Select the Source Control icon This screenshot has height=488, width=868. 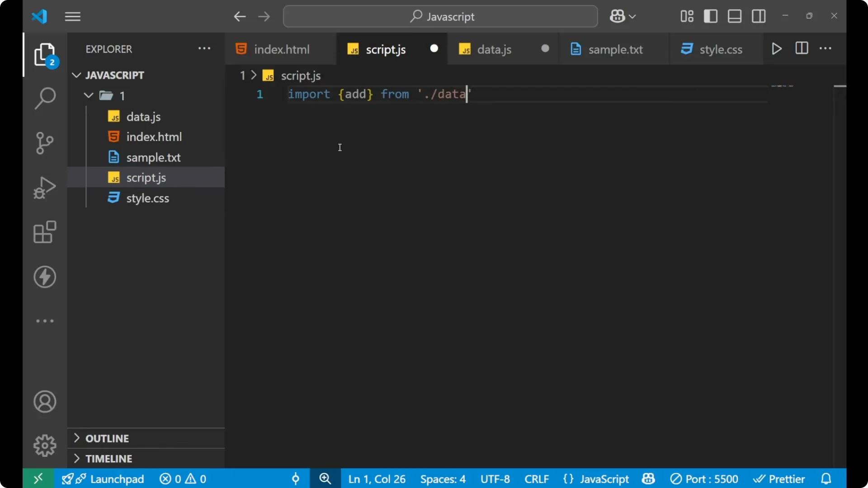tap(44, 143)
